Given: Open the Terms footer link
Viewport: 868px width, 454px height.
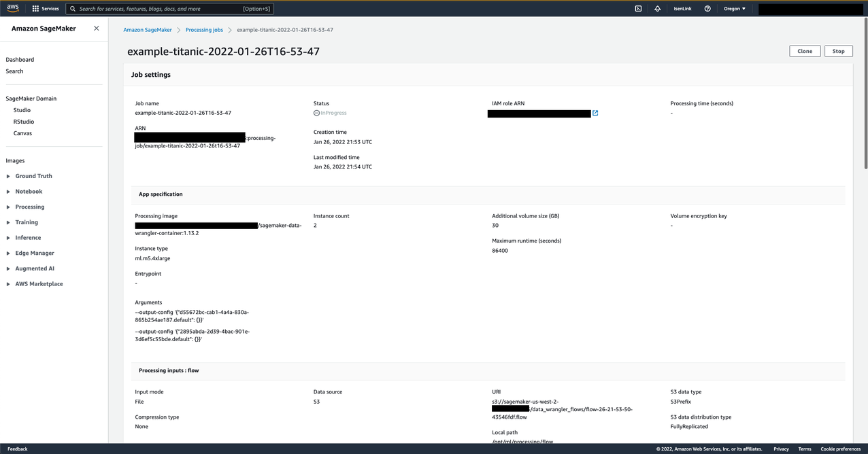Looking at the screenshot, I should pos(805,449).
